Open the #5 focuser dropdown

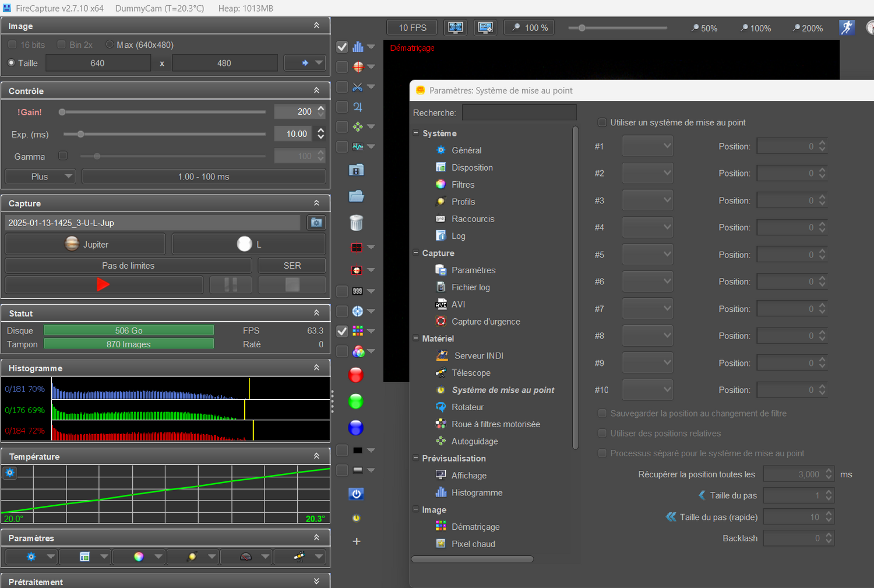[647, 255]
